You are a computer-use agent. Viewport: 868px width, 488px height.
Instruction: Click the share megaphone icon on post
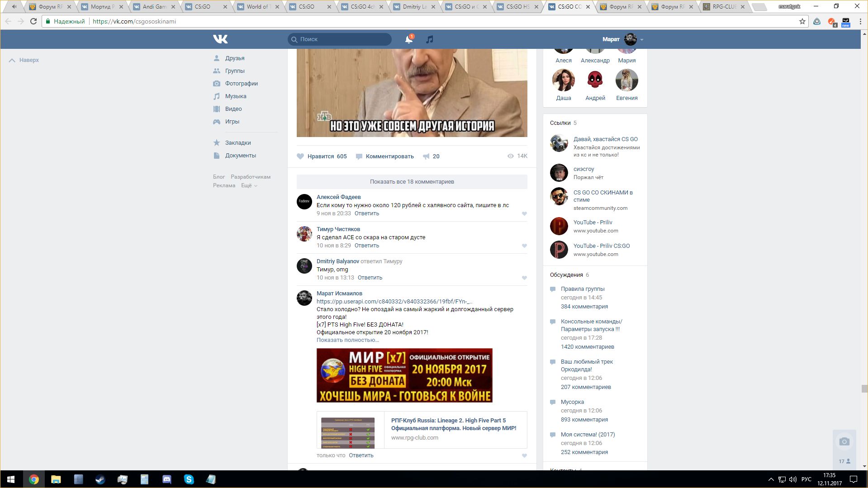point(426,156)
